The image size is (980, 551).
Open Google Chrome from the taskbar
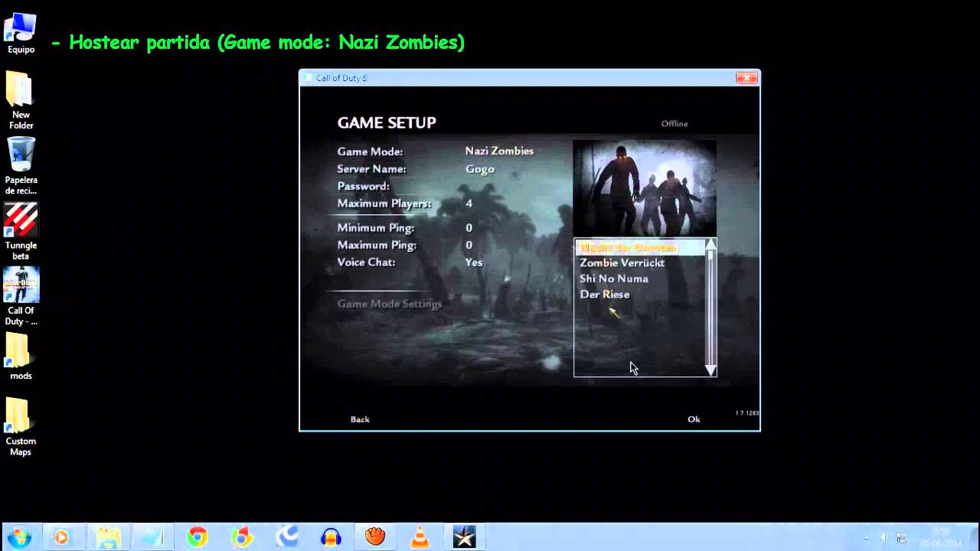coord(198,537)
